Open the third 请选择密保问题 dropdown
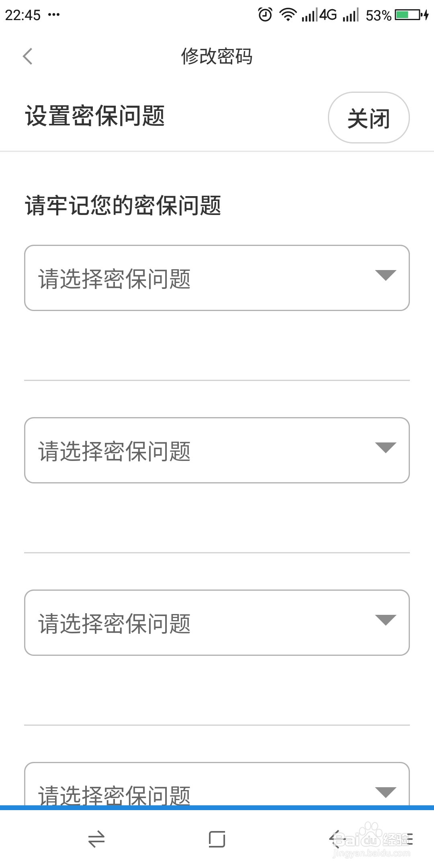 (x=217, y=622)
